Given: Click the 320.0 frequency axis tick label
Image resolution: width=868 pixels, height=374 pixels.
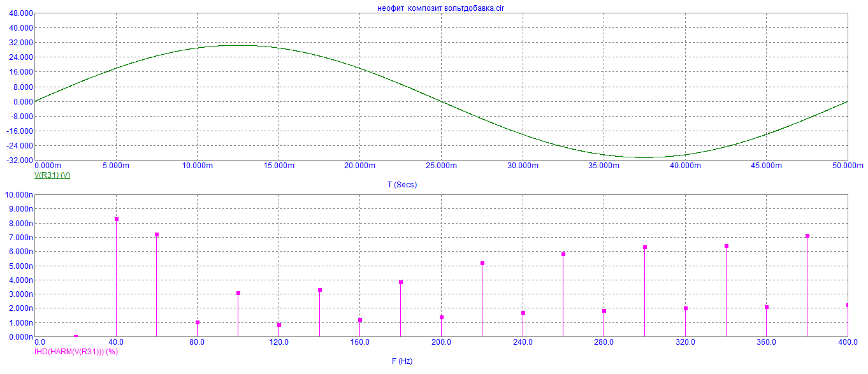Looking at the screenshot, I should 685,342.
